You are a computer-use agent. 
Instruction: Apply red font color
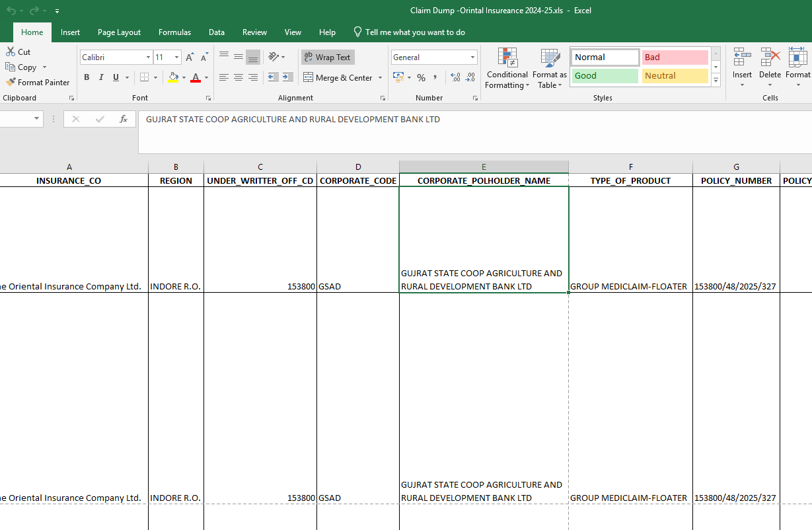(196, 77)
